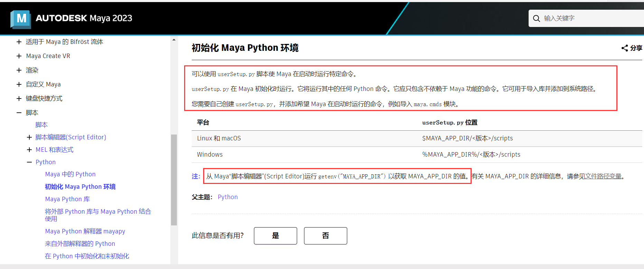Click the Windows table cell
Screen dimensions: 644x269
[210, 155]
